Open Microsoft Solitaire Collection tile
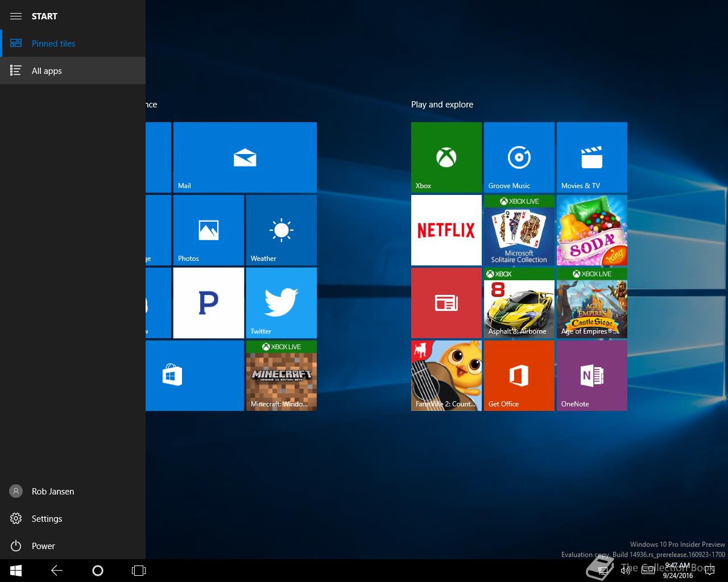This screenshot has height=582, width=728. pos(519,230)
